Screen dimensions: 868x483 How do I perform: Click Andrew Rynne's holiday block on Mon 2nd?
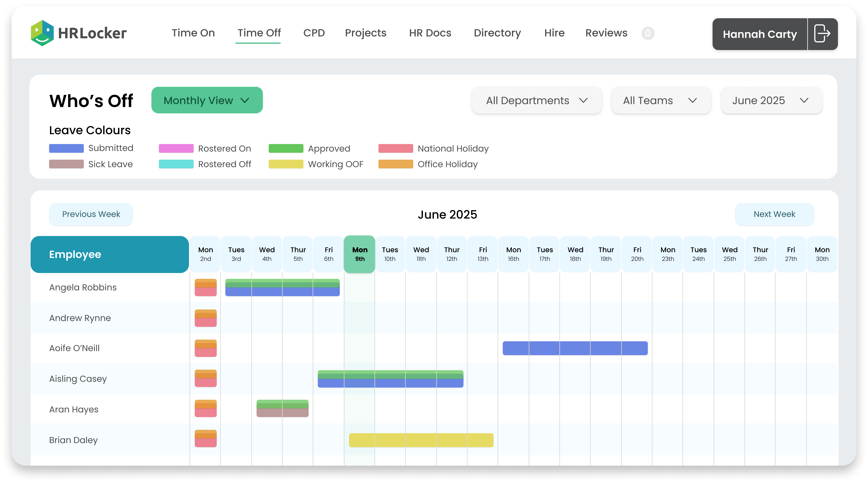(x=206, y=318)
